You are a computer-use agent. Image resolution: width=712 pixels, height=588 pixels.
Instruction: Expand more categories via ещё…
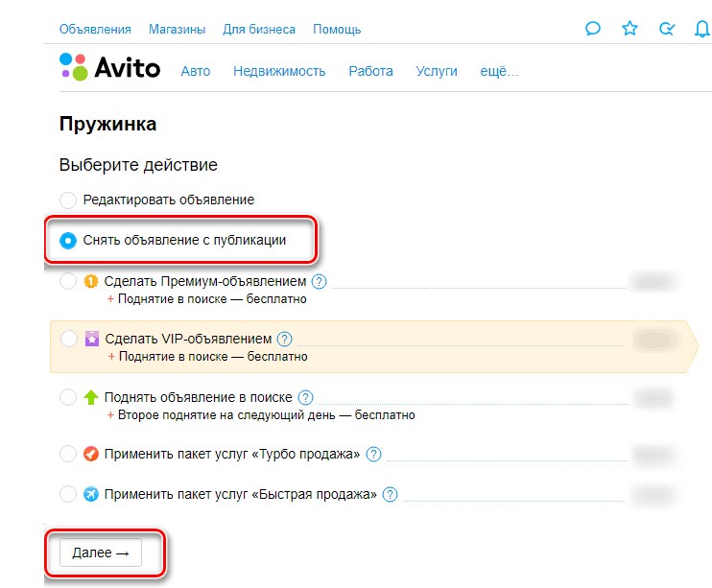(499, 71)
